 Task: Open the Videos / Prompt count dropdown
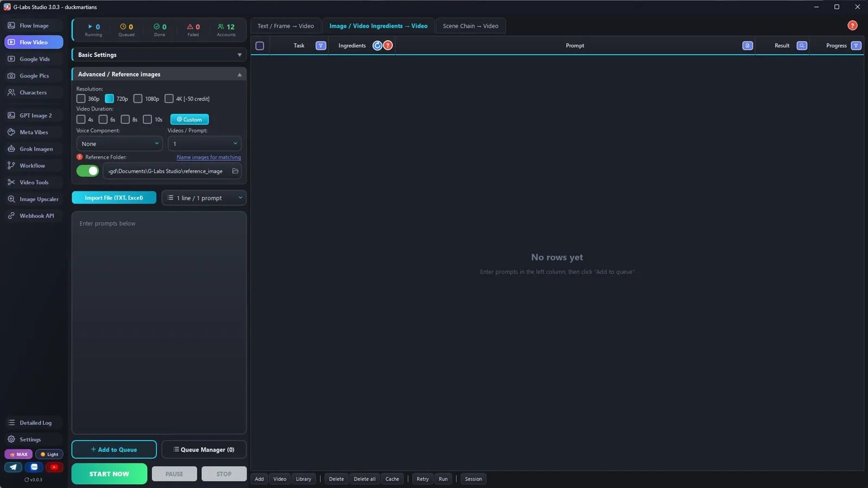pyautogui.click(x=205, y=144)
